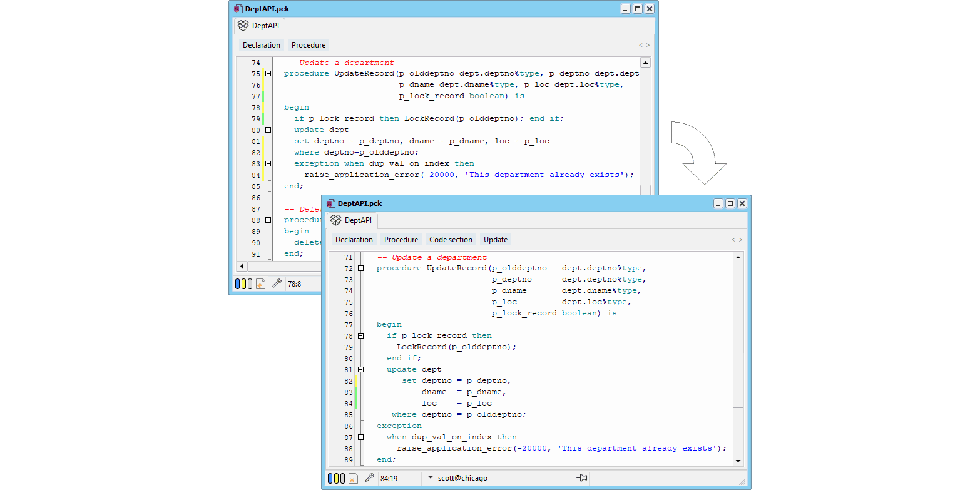Click scroll-up arrow in front window editor

pyautogui.click(x=738, y=257)
